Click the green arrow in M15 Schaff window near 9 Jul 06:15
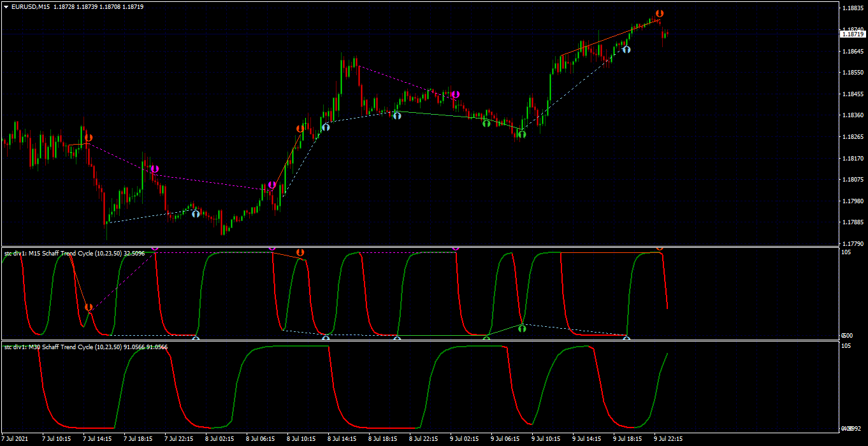868x446 pixels. click(521, 329)
